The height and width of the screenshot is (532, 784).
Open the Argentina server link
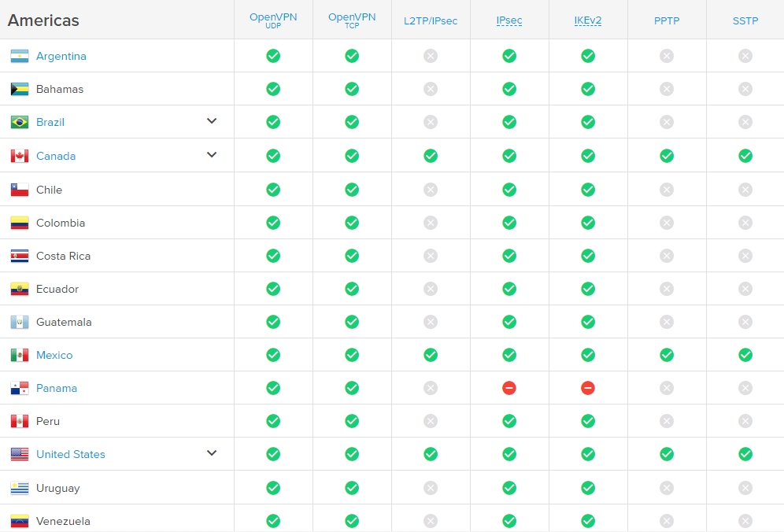click(61, 56)
